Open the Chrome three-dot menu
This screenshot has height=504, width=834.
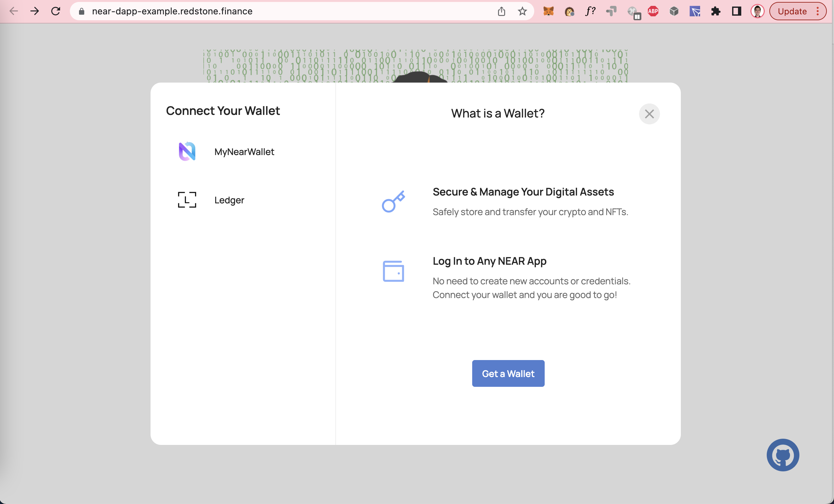pos(818,11)
